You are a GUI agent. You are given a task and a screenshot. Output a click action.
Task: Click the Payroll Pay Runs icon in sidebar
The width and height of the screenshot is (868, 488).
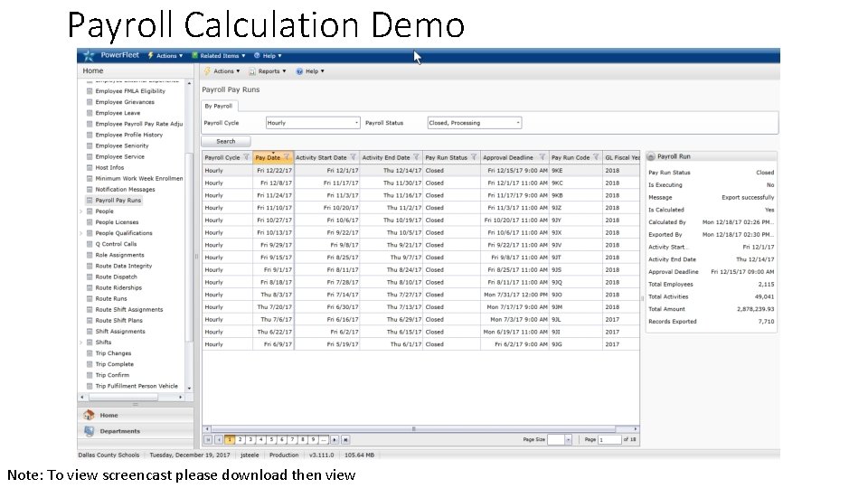coord(90,201)
